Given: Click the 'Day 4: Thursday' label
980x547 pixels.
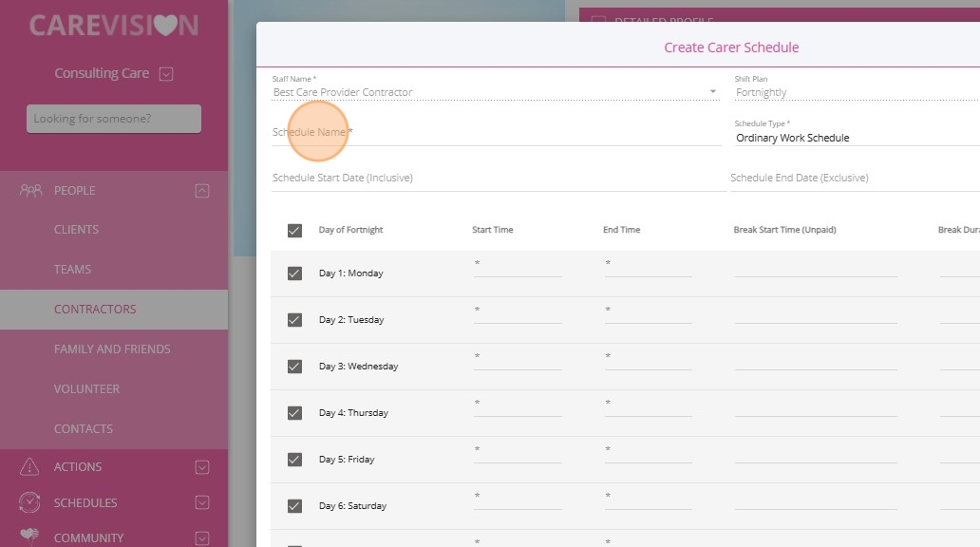Looking at the screenshot, I should [353, 412].
